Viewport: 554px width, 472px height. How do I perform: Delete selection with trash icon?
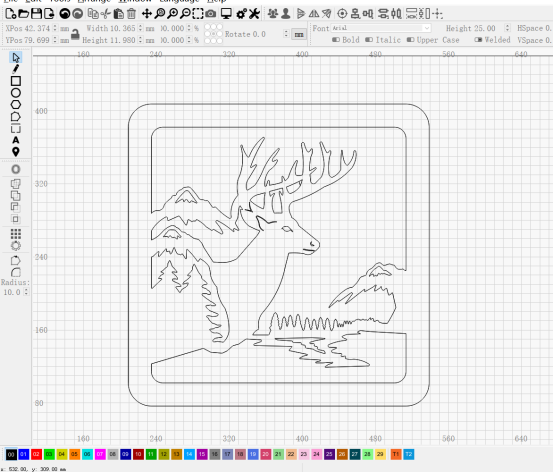click(131, 14)
